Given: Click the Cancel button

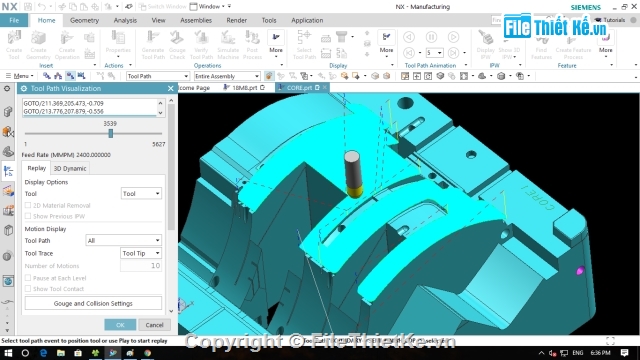Looking at the screenshot, I should 154,325.
